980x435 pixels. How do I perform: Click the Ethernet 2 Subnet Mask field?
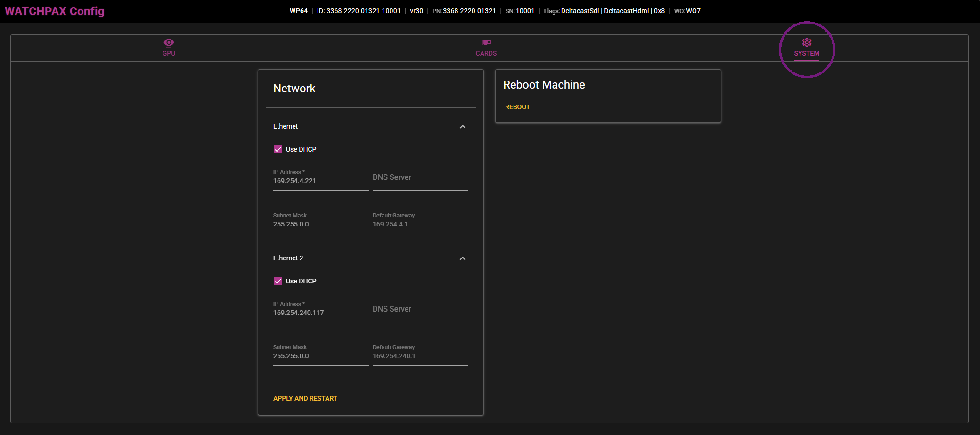(x=320, y=356)
